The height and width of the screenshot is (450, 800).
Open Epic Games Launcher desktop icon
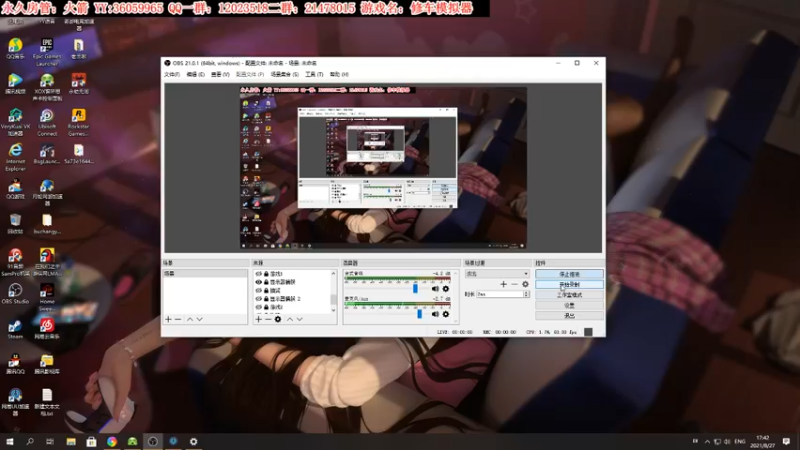(47, 51)
